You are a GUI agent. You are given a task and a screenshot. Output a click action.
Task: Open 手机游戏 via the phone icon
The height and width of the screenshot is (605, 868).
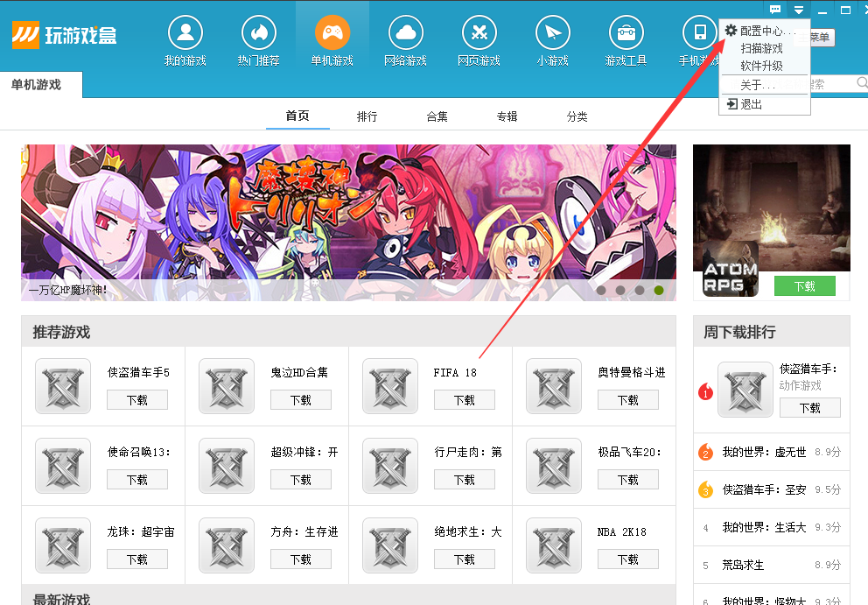tap(698, 32)
